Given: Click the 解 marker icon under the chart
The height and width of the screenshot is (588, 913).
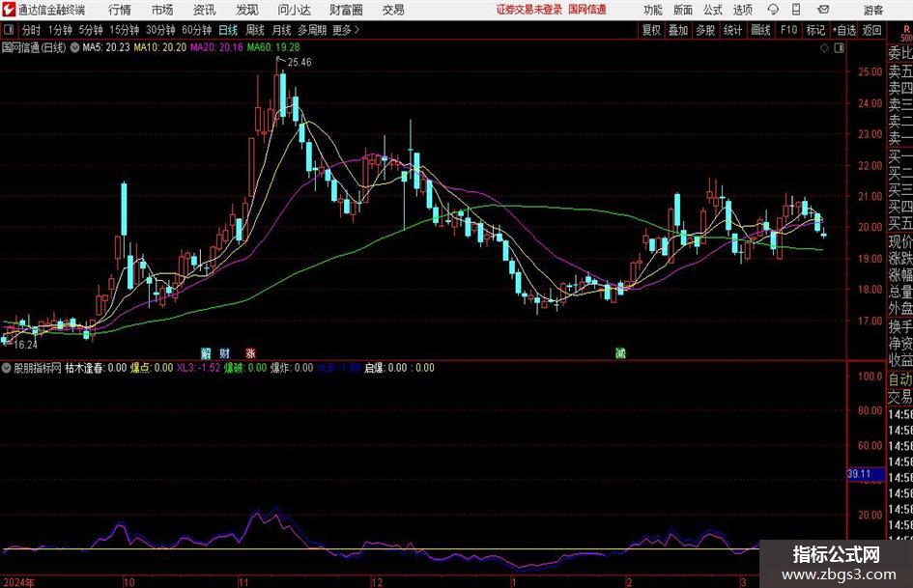Looking at the screenshot, I should (x=206, y=352).
